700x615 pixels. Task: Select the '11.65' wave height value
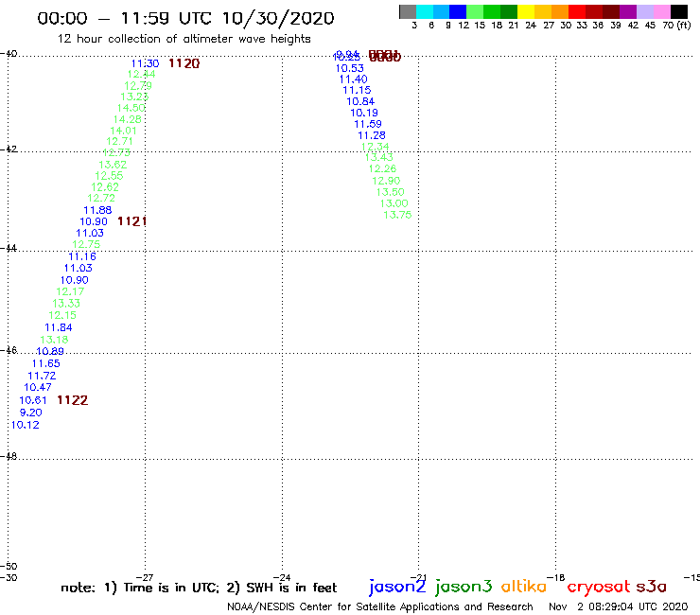45,364
